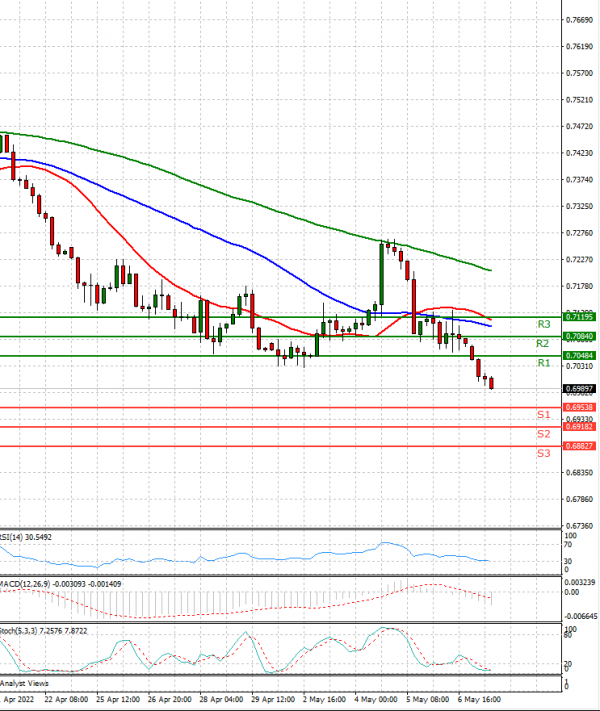Click the 0.72270 price scale value
Screen dimensions: 600x711
click(580, 259)
